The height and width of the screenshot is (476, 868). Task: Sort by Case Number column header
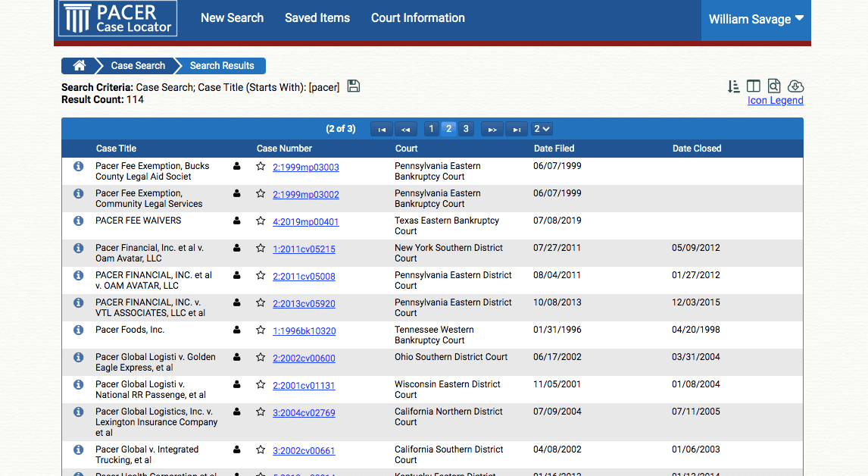pos(284,149)
